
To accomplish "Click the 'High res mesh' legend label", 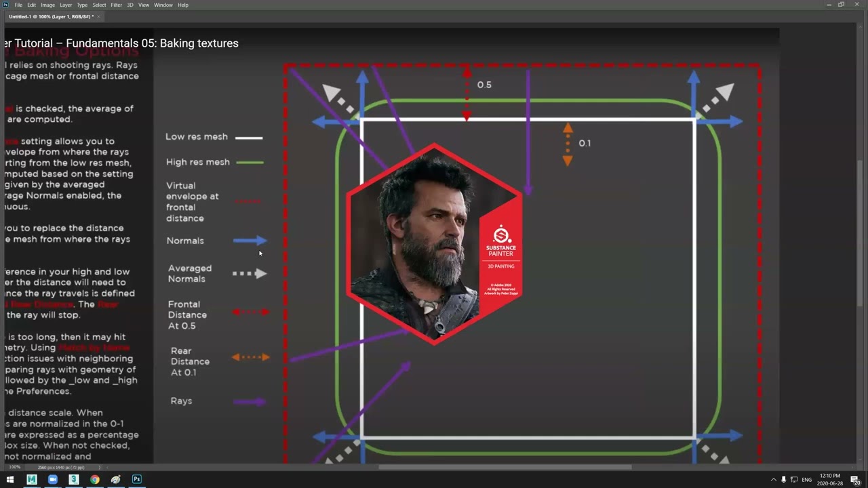I will pyautogui.click(x=198, y=162).
